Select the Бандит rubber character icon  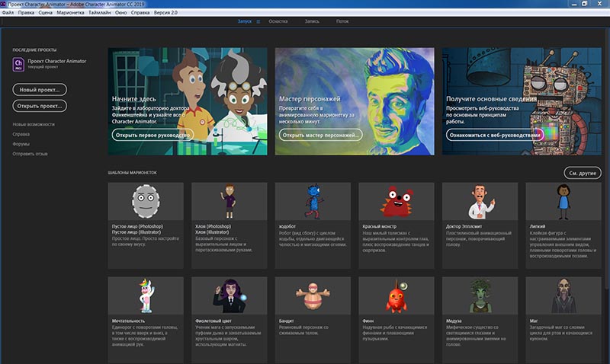point(313,296)
